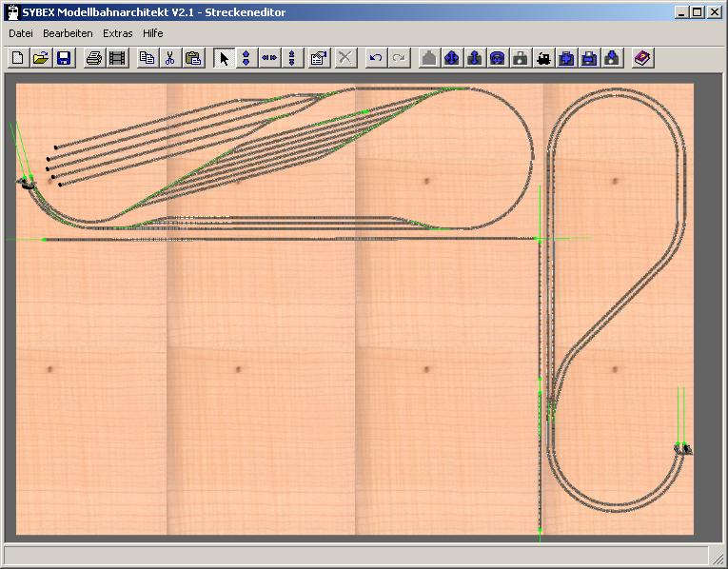Open an existing layout with folder icon

coord(40,58)
